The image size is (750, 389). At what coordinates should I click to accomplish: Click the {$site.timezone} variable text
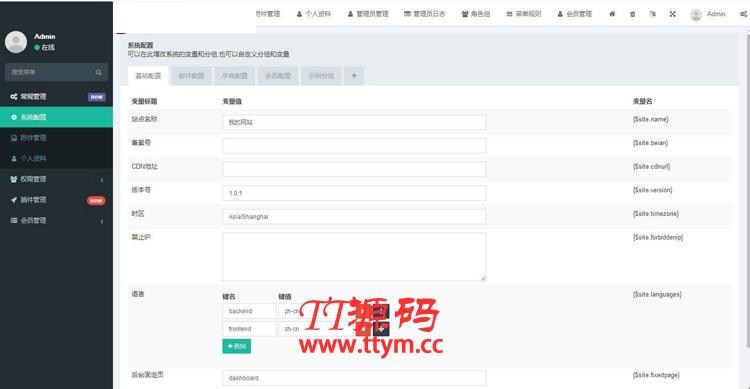pyautogui.click(x=656, y=213)
